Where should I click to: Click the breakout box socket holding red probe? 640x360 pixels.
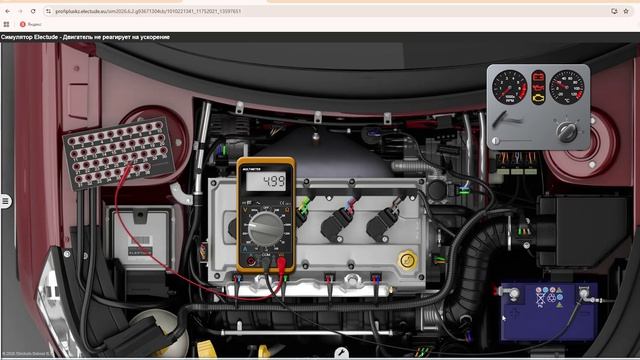[133, 156]
